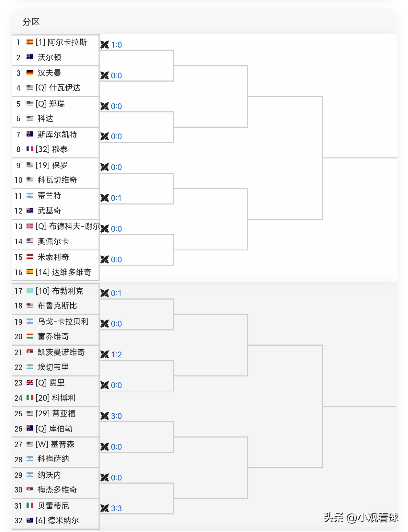Click the UK flag next to 费里
408x532 pixels.
pyautogui.click(x=30, y=383)
